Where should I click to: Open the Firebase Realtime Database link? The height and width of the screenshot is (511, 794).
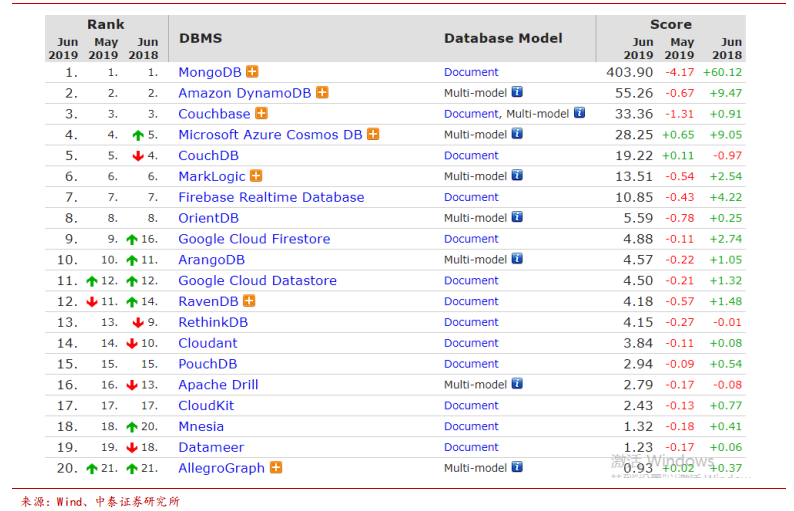click(271, 197)
